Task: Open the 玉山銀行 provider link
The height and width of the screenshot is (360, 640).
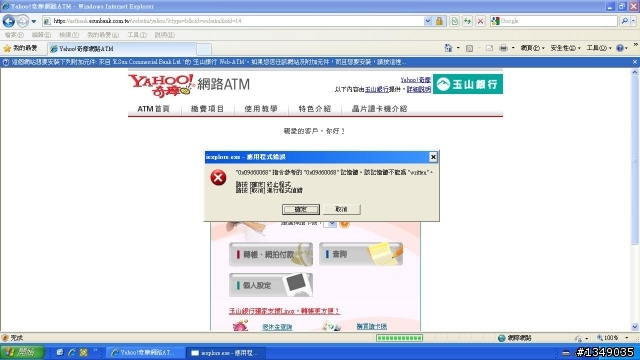Action: 377,89
